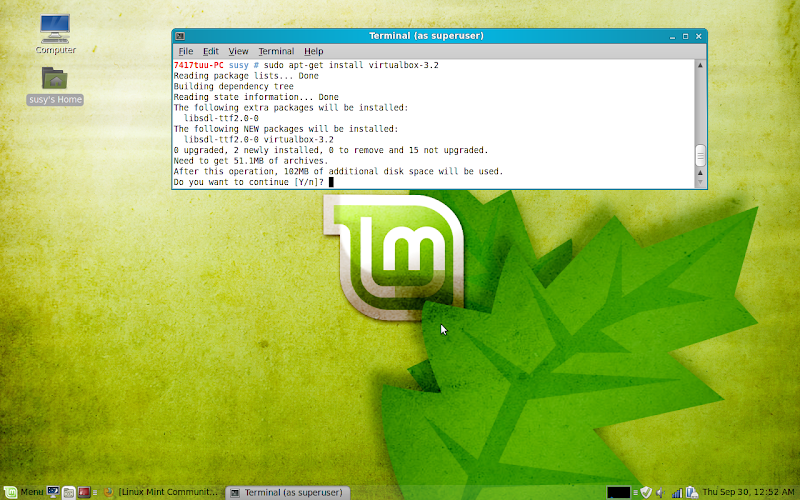Click the 'sudo apt-get install virtualbox-3.2' command text
The height and width of the screenshot is (500, 800).
pyautogui.click(x=351, y=65)
